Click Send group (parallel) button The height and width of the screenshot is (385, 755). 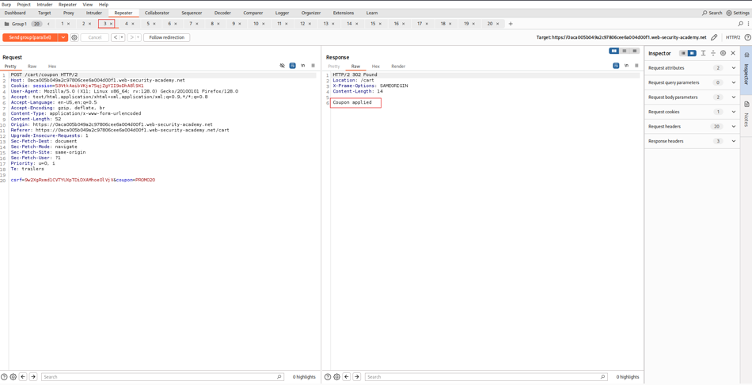point(30,38)
